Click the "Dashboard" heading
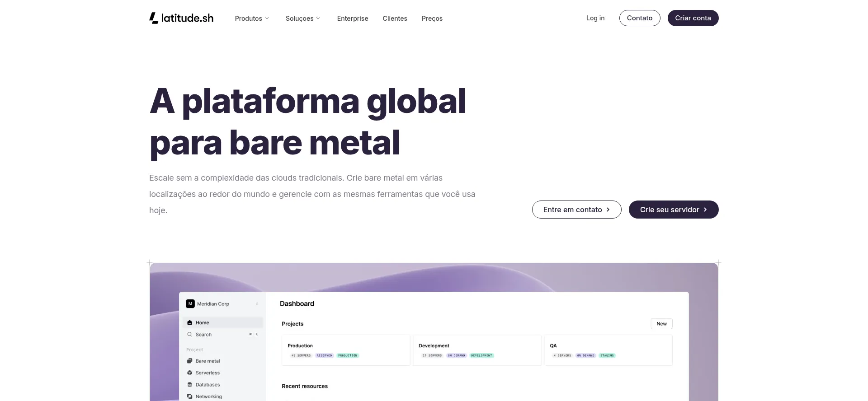Image resolution: width=868 pixels, height=401 pixels. 297,304
